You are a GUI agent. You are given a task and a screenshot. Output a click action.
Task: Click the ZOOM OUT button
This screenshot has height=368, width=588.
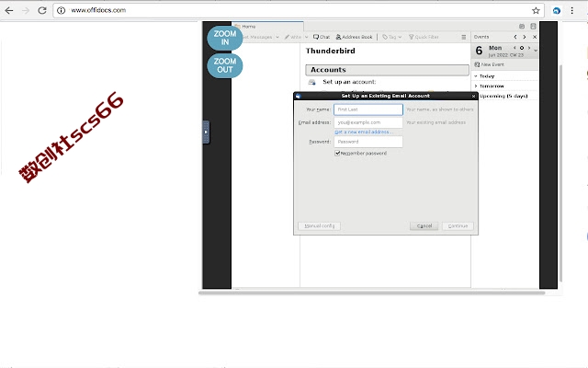tap(224, 65)
